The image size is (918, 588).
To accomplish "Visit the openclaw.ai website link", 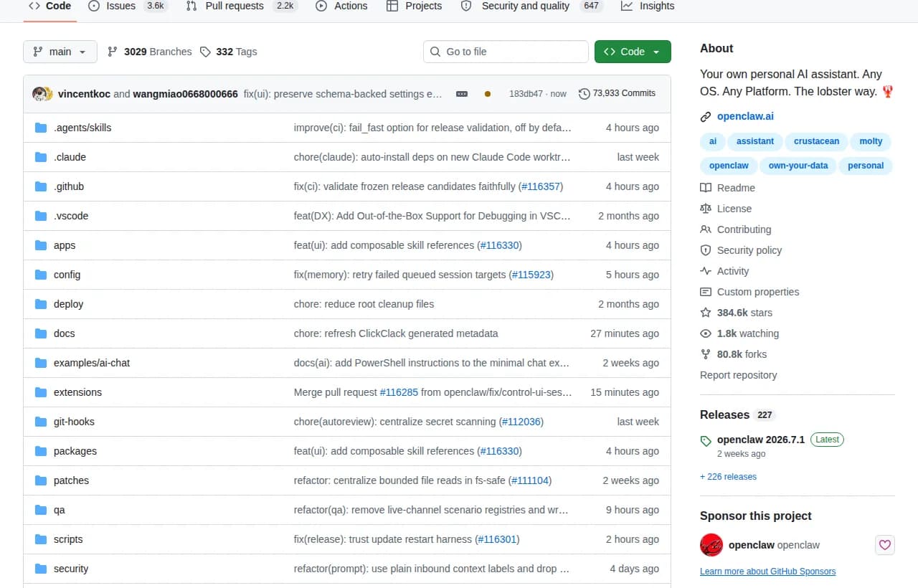I will [x=745, y=116].
